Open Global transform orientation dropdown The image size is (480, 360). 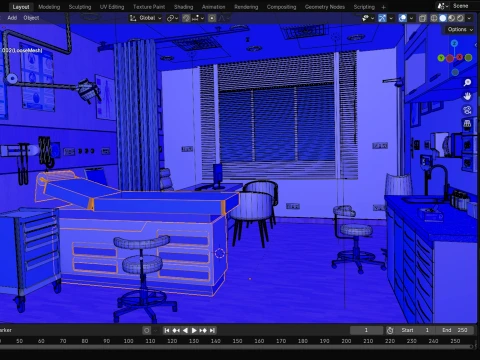pyautogui.click(x=146, y=18)
